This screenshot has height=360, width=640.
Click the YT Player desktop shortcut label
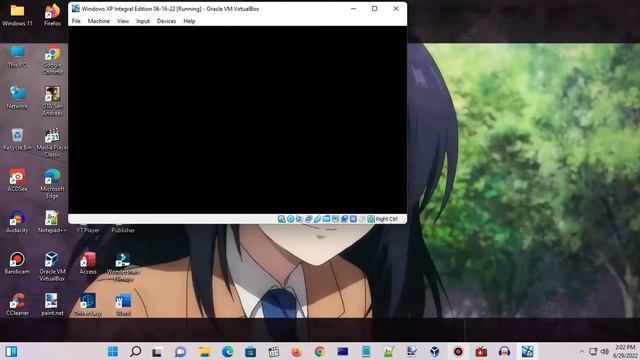click(88, 230)
